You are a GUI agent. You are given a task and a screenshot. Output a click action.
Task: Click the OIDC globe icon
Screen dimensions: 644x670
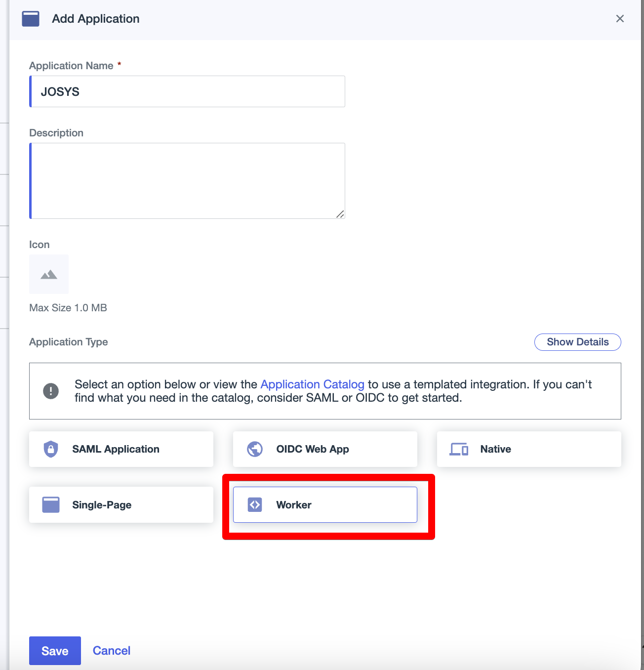(255, 449)
